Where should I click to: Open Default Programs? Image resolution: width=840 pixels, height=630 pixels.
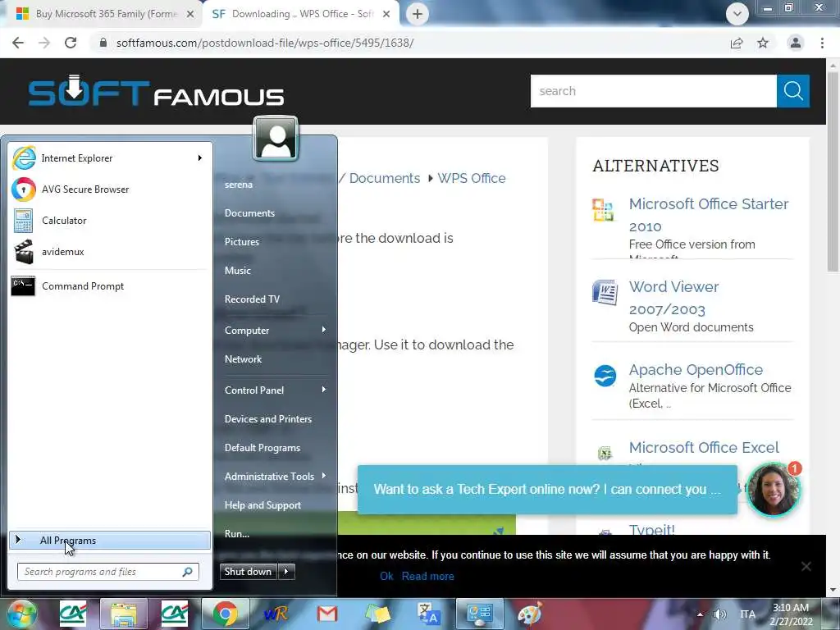[x=262, y=448]
